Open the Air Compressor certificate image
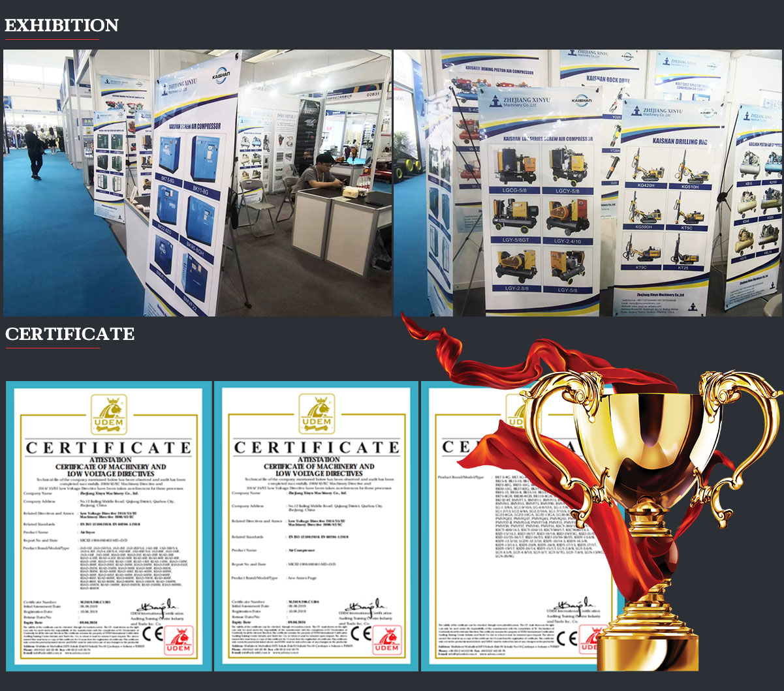The width and height of the screenshot is (784, 691). click(317, 526)
